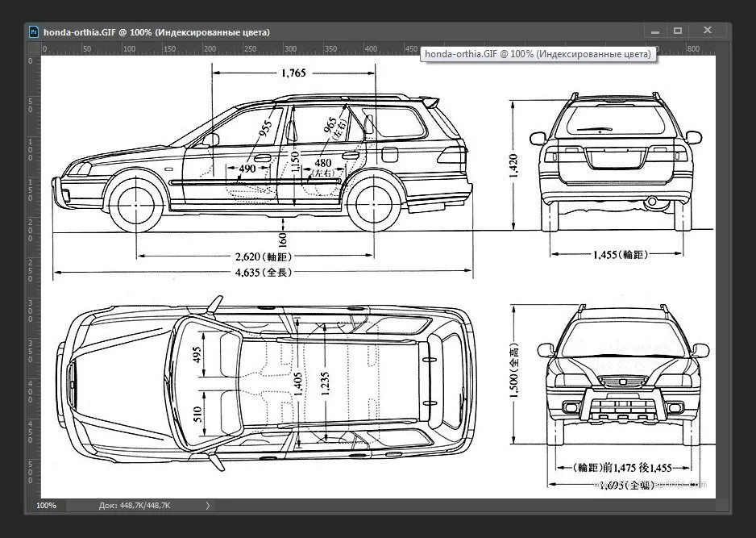
Task: Expand the status bar info arrow
Action: click(x=207, y=505)
